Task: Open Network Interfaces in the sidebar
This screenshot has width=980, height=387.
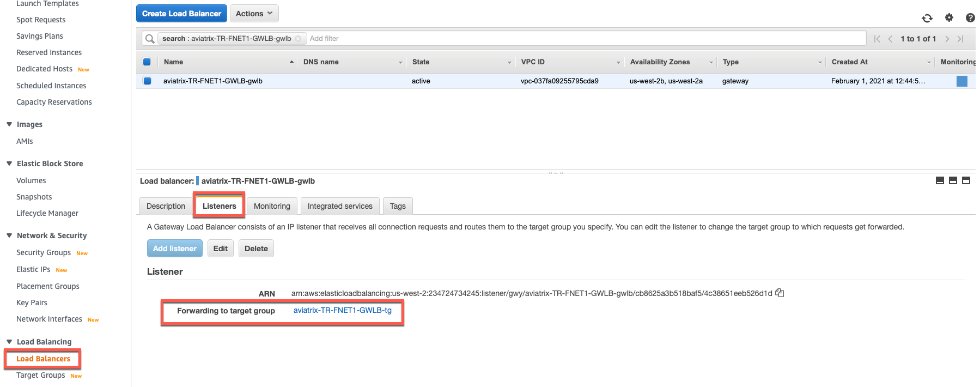Action: 49,319
